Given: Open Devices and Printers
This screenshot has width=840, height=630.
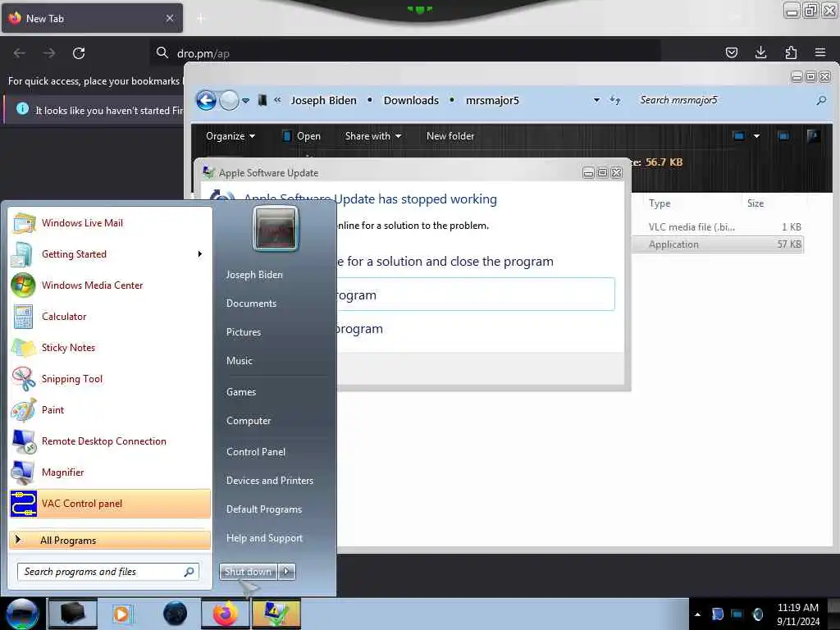Looking at the screenshot, I should tap(270, 481).
